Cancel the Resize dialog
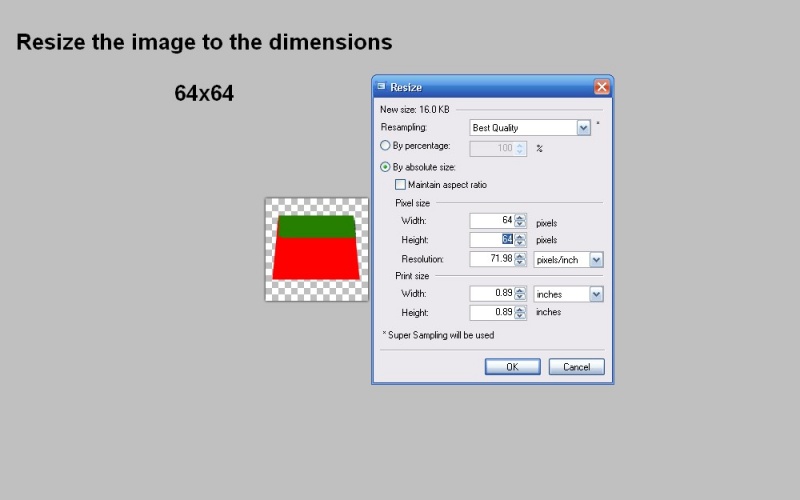Viewport: 800px width, 500px height. pyautogui.click(x=576, y=367)
